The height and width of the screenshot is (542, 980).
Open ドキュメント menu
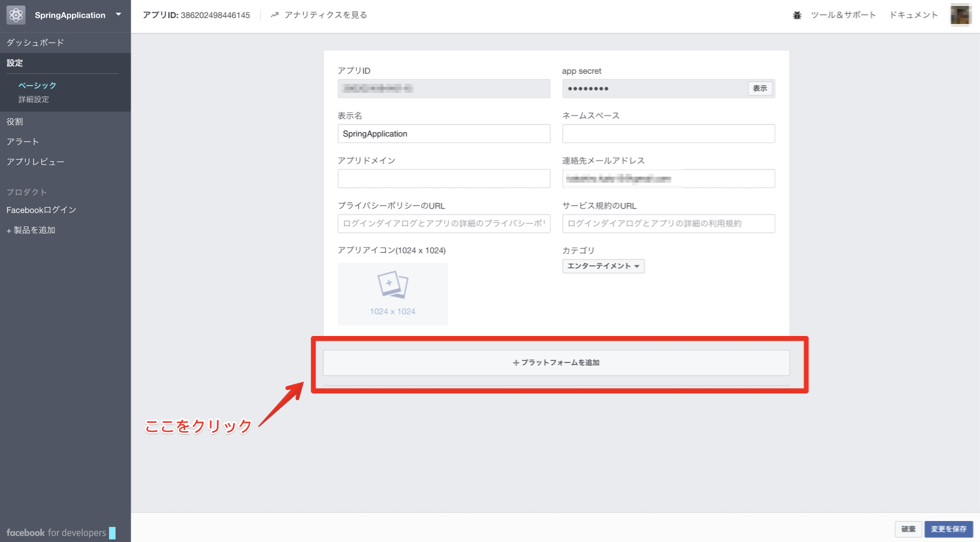tap(914, 15)
